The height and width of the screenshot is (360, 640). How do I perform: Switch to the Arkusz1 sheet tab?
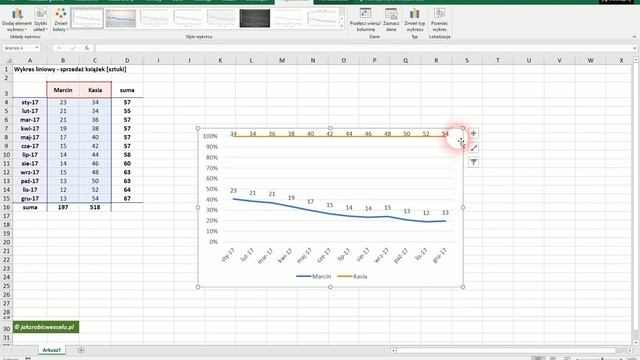[51, 350]
